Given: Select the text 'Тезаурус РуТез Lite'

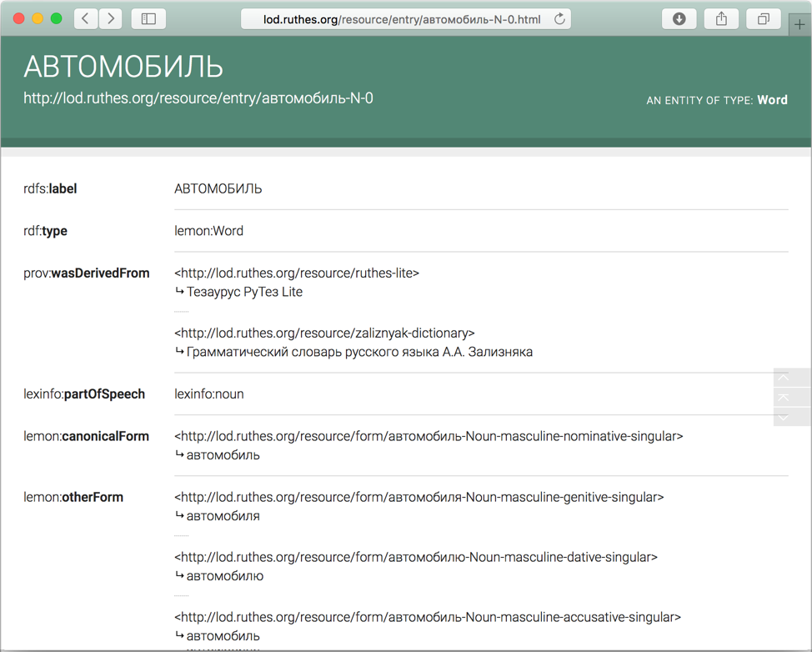Looking at the screenshot, I should coord(244,292).
